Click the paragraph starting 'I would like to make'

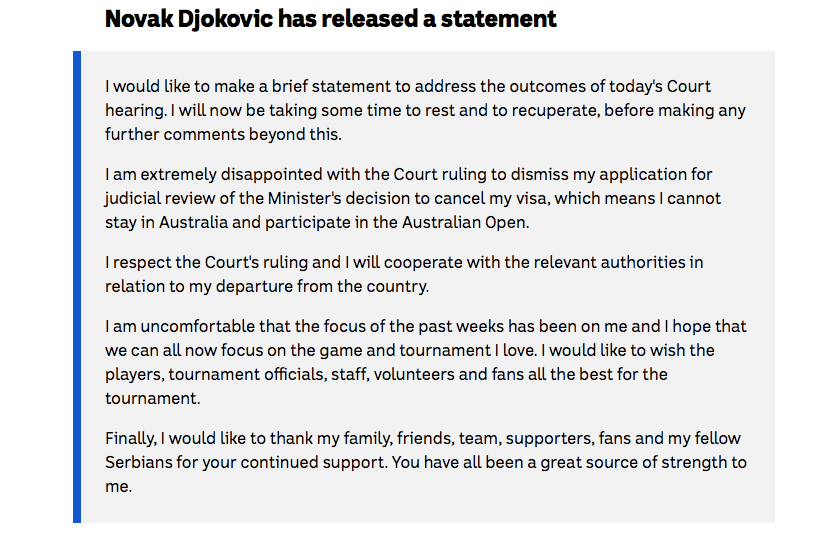pyautogui.click(x=425, y=110)
